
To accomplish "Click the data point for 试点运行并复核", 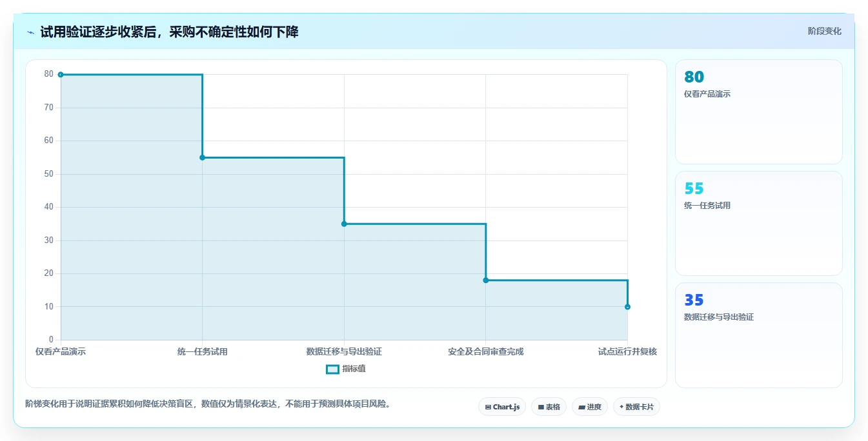I will point(627,307).
